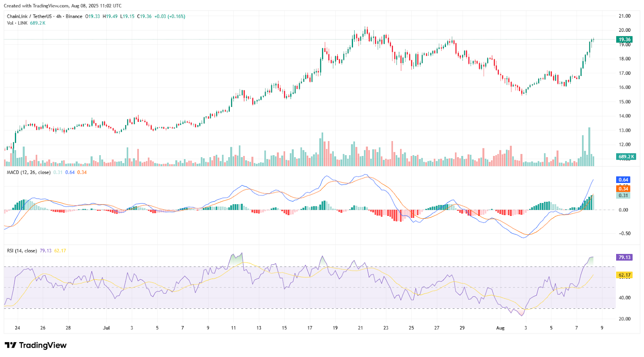Click the low value L19.15
Image resolution: width=644 pixels, height=357 pixels.
[x=128, y=16]
